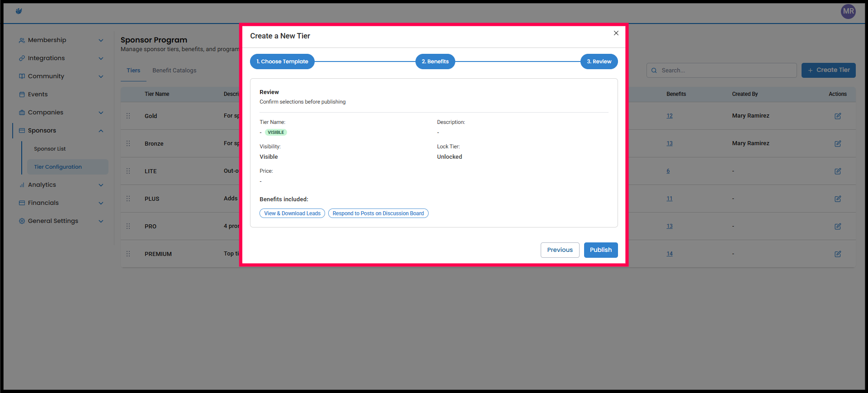
Task: Click the drag handle for Bronze row
Action: tap(128, 143)
